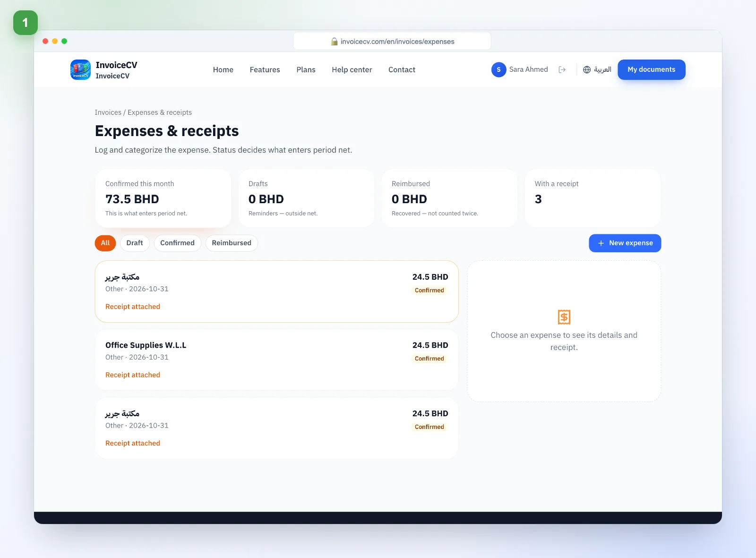Switch language to العربية
Image resolution: width=756 pixels, height=558 pixels.
click(x=602, y=69)
